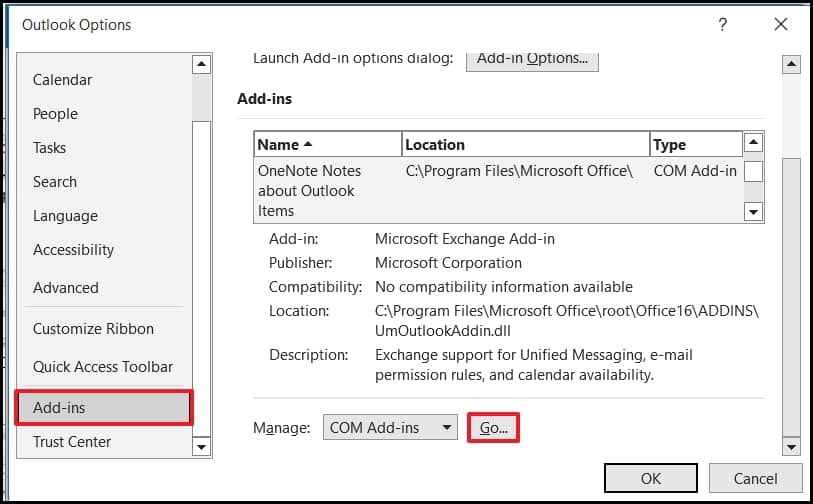Click the C:\Program Files\Microsoft Office\ location cell
813x504 pixels.
519,171
